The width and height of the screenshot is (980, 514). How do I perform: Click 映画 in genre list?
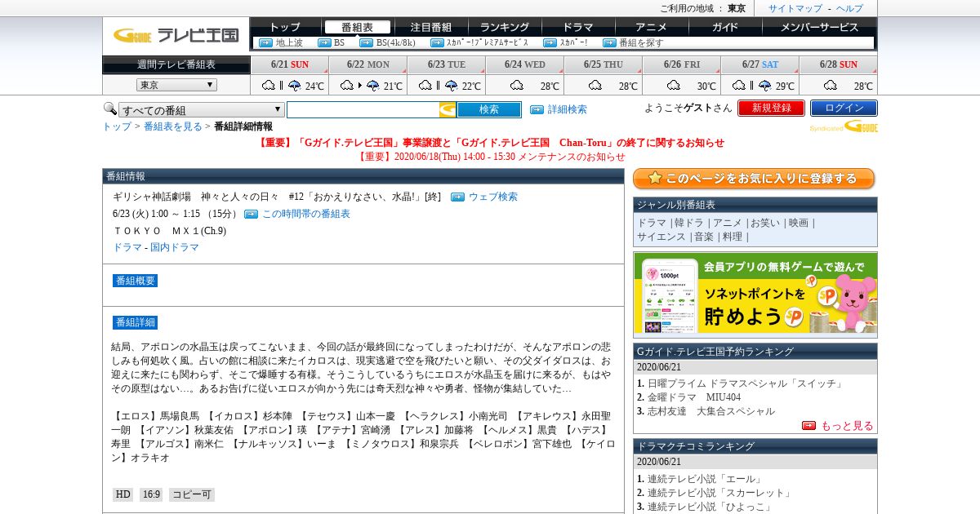click(798, 223)
